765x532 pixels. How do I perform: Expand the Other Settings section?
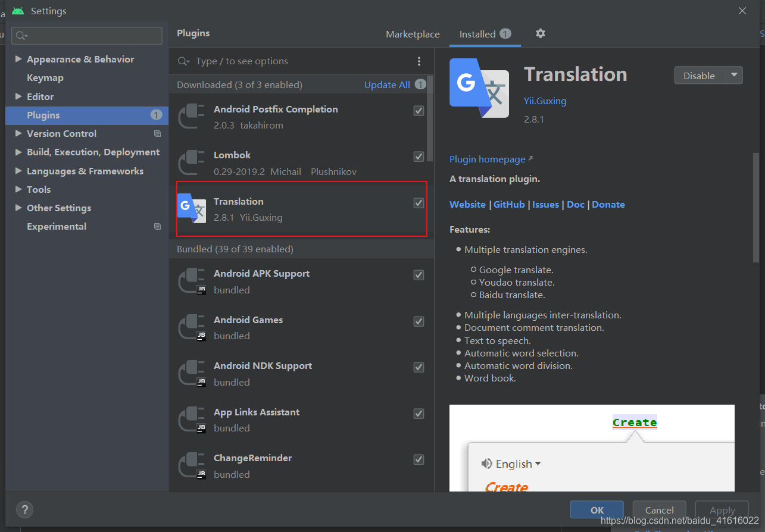[18, 208]
